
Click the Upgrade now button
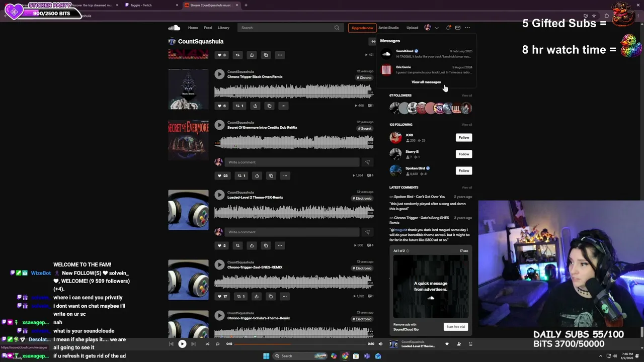362,28
